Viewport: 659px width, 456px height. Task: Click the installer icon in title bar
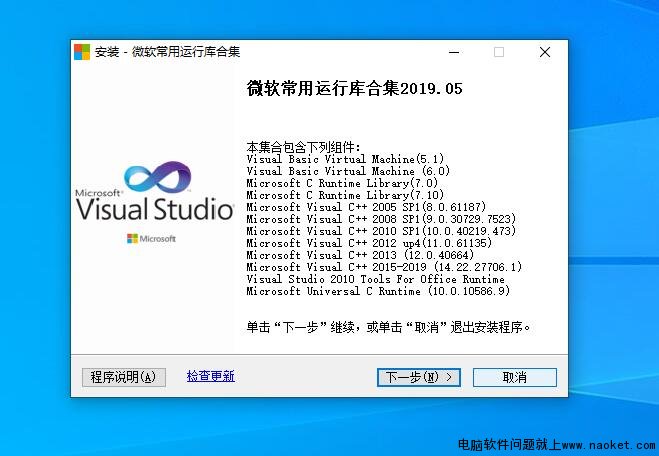[x=82, y=52]
